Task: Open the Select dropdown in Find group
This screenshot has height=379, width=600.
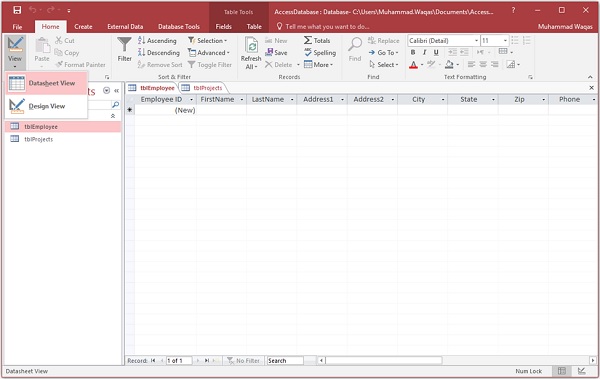Action: click(383, 65)
